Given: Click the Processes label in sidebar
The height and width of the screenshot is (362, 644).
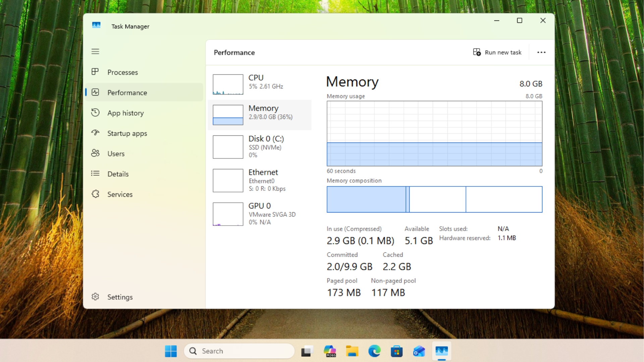Looking at the screenshot, I should (x=122, y=72).
